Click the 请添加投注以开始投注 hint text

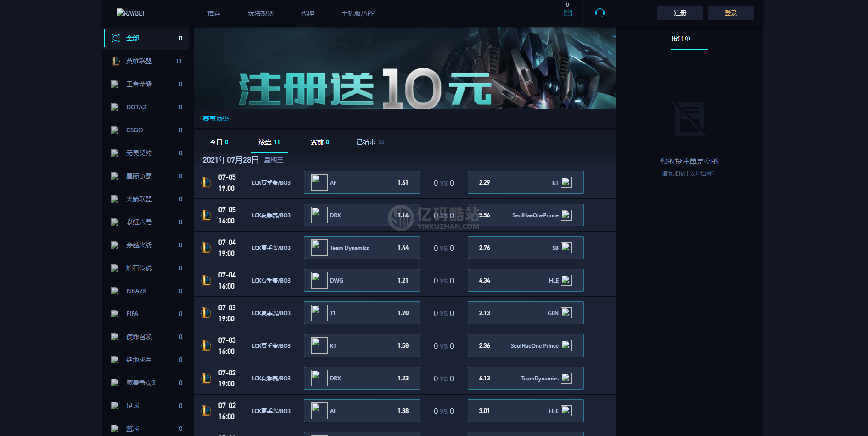[689, 174]
